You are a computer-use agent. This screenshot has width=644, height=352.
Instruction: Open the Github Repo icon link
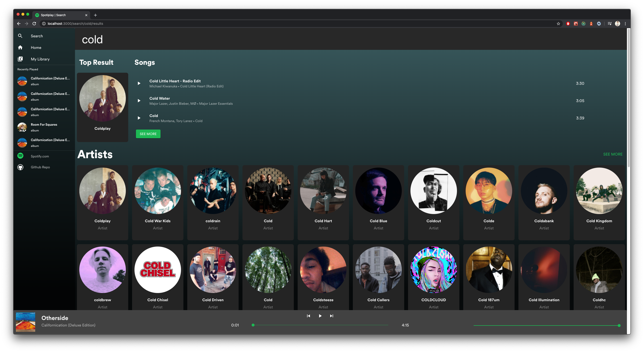(20, 167)
